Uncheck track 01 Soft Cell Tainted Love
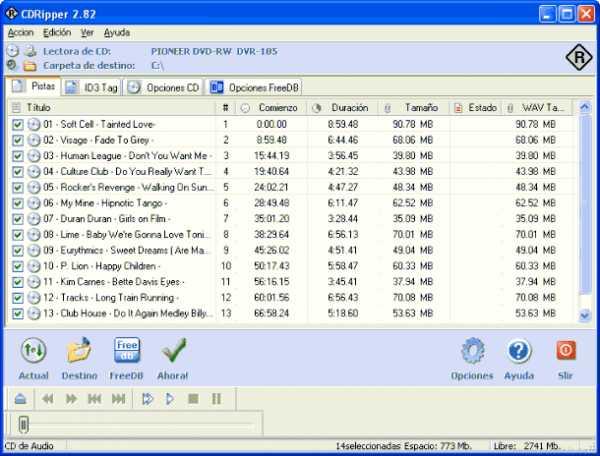This screenshot has width=600, height=456. (x=18, y=125)
